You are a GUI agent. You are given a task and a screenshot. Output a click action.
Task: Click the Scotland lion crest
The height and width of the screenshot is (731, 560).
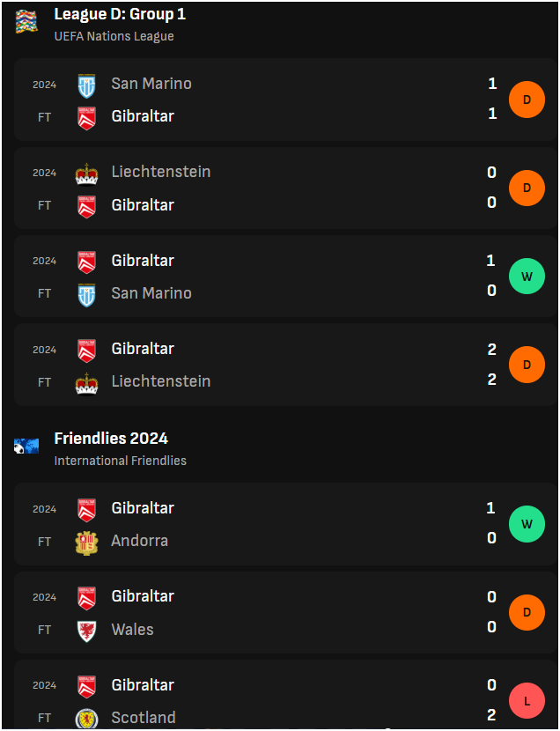pyautogui.click(x=86, y=719)
